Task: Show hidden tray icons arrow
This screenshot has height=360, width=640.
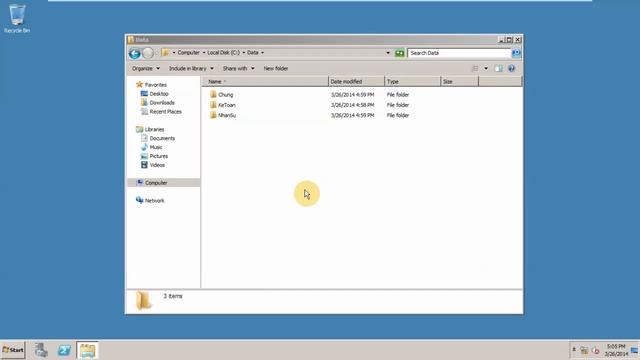Action: coord(574,350)
